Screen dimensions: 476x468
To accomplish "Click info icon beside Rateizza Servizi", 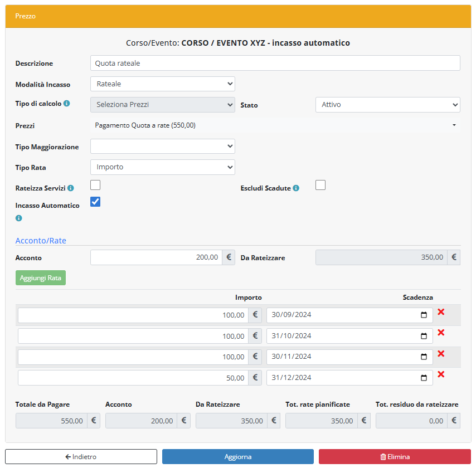I will (71, 188).
